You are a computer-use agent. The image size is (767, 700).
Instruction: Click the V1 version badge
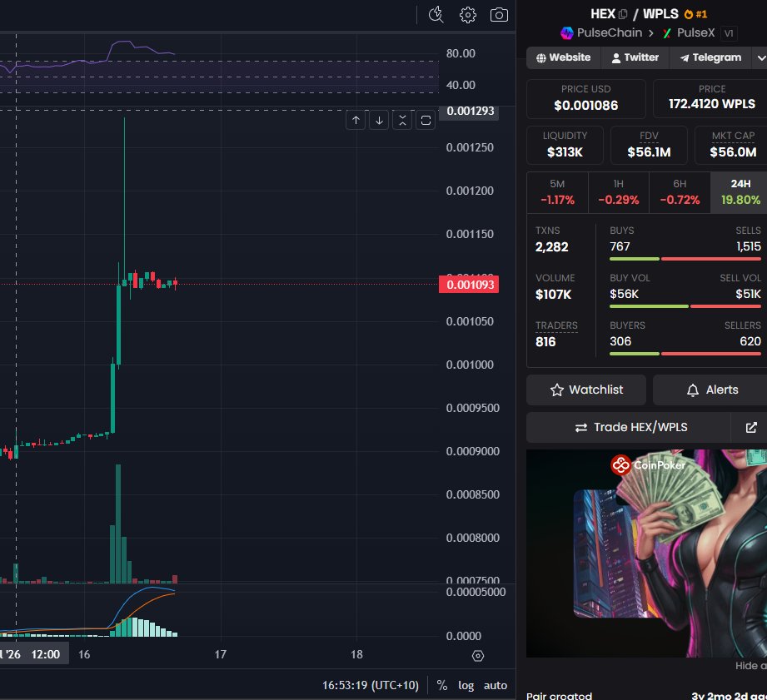[x=729, y=33]
